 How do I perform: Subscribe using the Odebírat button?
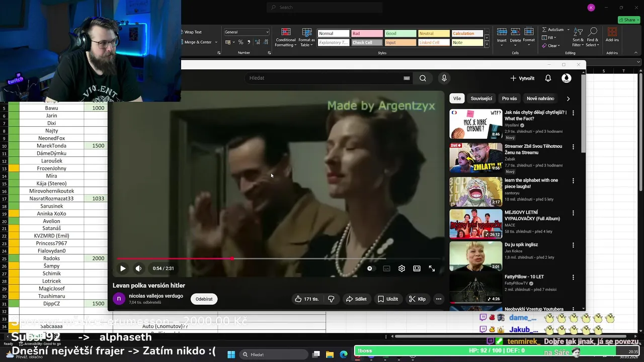[204, 299]
